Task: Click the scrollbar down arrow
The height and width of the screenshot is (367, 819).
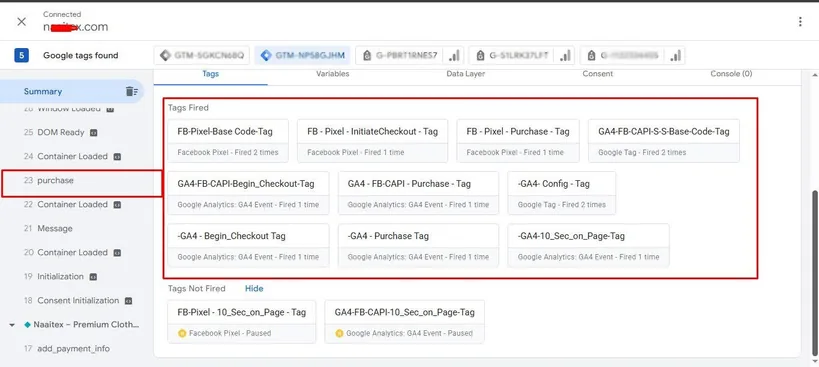Action: tap(815, 360)
